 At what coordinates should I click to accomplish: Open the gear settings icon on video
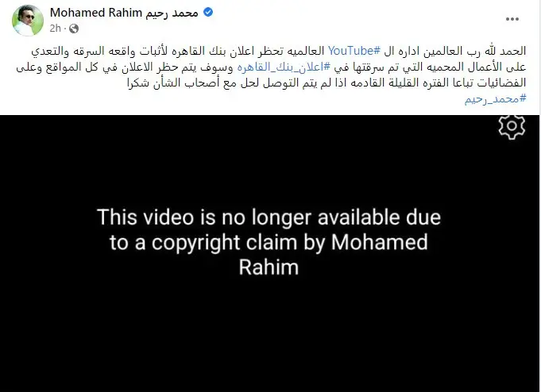pos(512,126)
